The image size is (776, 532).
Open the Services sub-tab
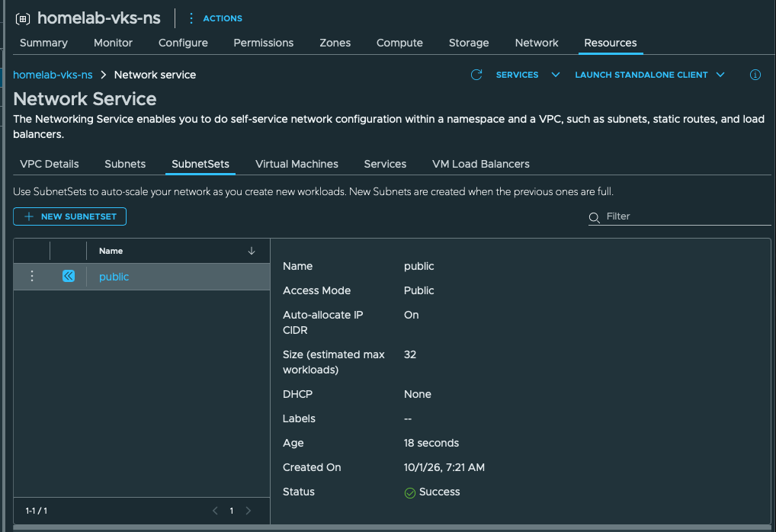[385, 165]
